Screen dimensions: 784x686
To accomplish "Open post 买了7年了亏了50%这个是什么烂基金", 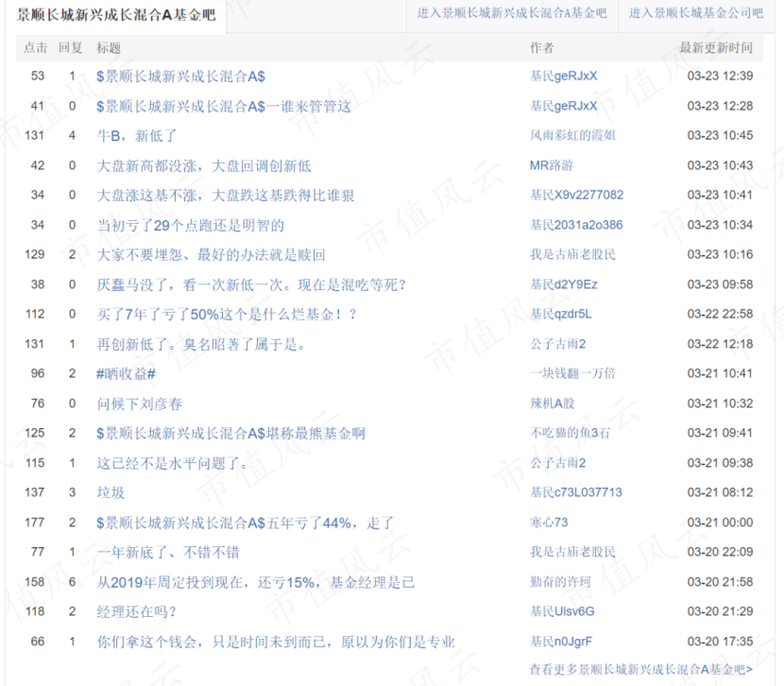I will 227,314.
